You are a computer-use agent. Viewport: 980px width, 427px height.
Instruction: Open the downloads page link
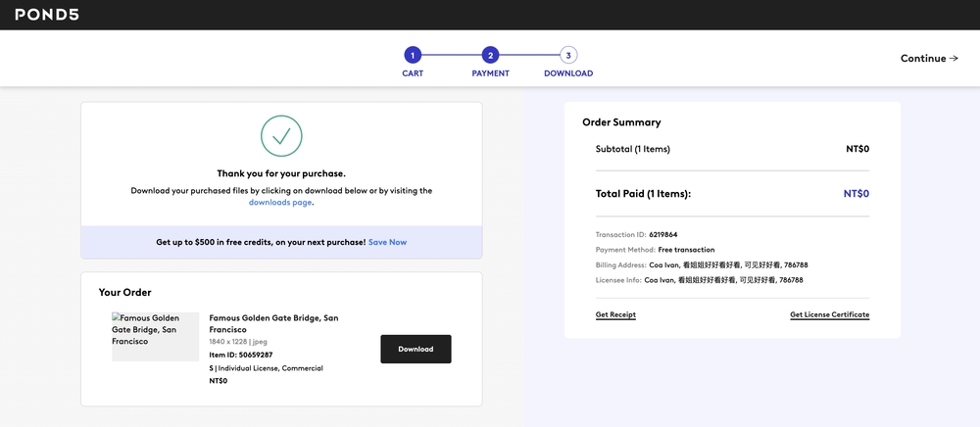(x=280, y=203)
